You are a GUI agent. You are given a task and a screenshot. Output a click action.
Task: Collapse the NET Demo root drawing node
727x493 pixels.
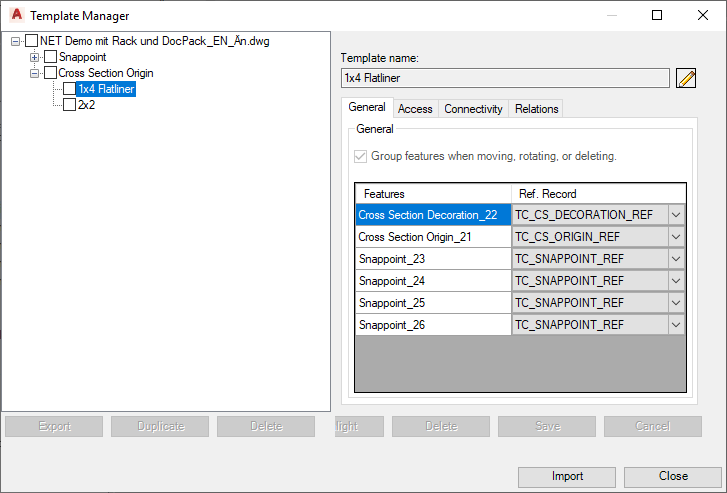[x=16, y=42]
